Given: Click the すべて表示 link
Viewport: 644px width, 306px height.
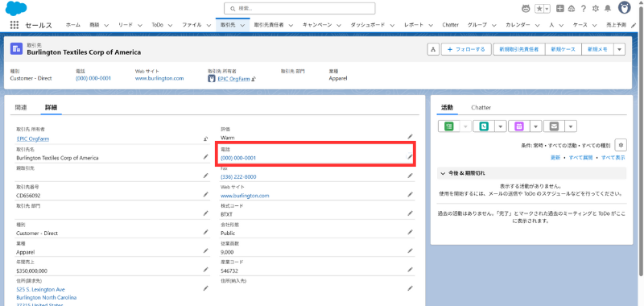Looking at the screenshot, I should (x=613, y=158).
